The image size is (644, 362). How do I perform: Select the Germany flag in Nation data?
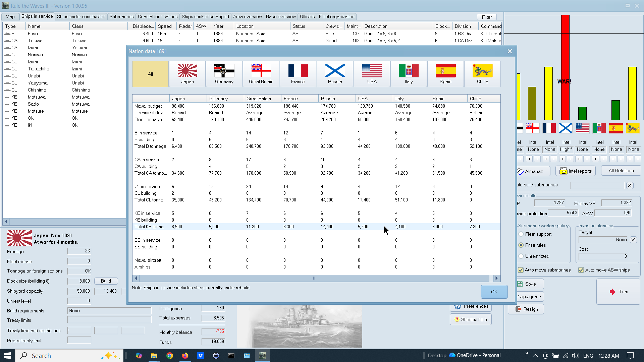[x=224, y=74]
